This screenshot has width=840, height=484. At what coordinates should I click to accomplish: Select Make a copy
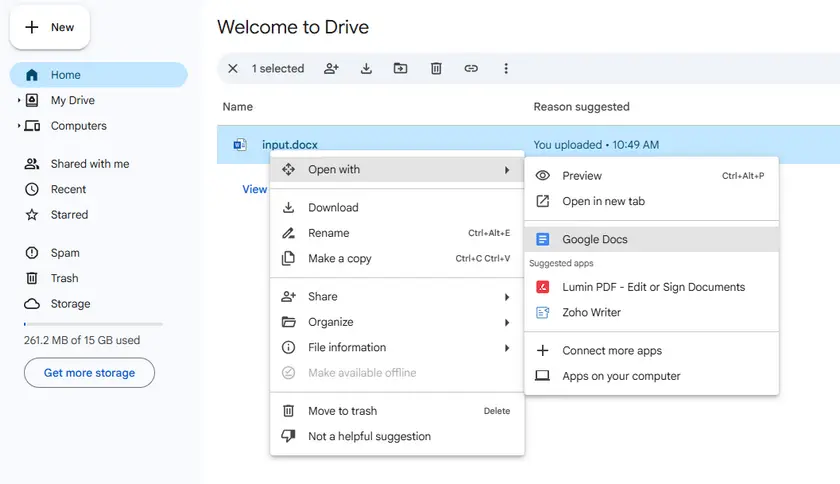coord(397,258)
